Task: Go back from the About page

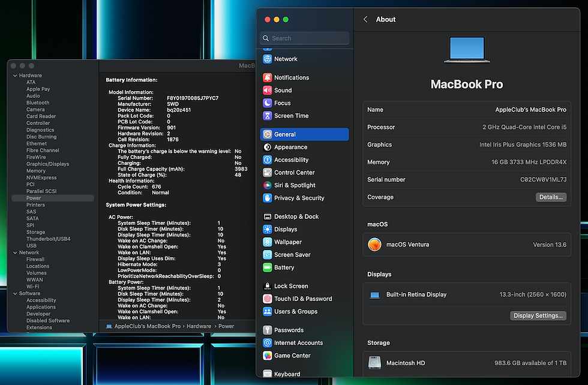Action: pyautogui.click(x=365, y=20)
